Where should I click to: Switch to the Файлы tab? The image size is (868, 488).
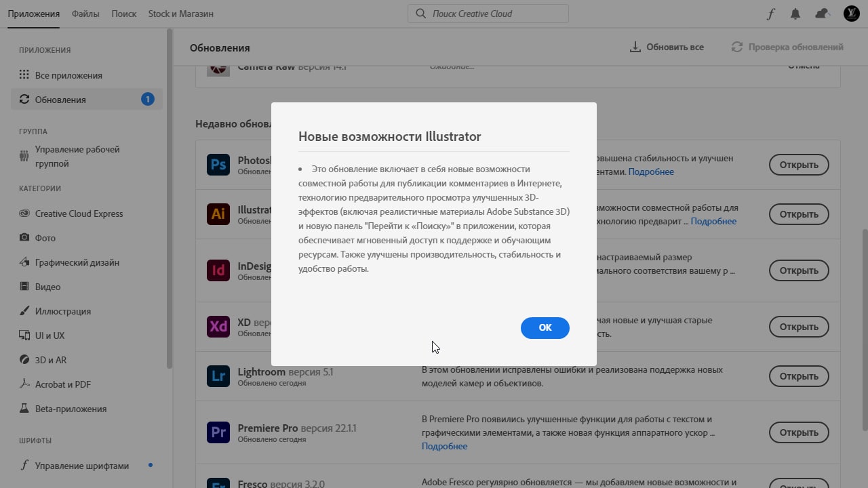click(x=85, y=14)
